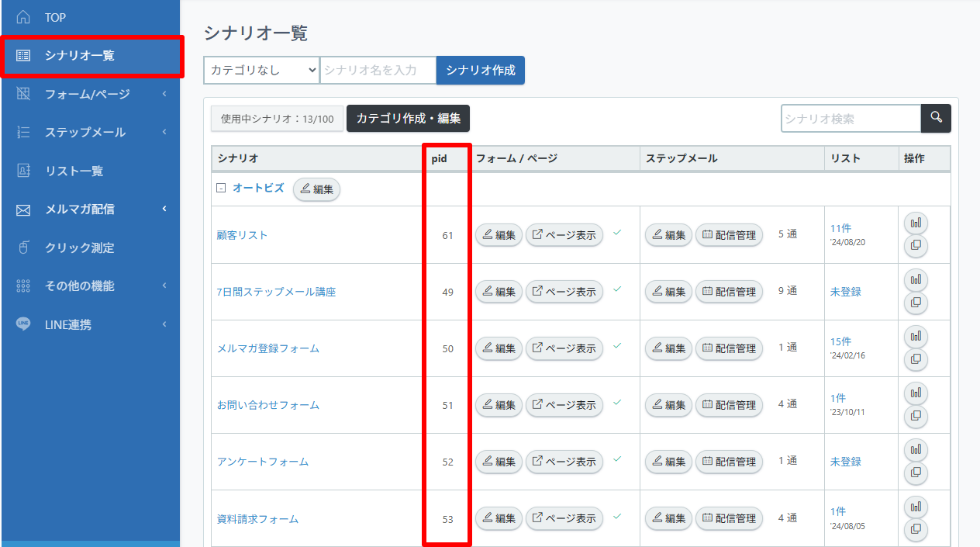Open the 顧客リスト scenario link

[242, 235]
